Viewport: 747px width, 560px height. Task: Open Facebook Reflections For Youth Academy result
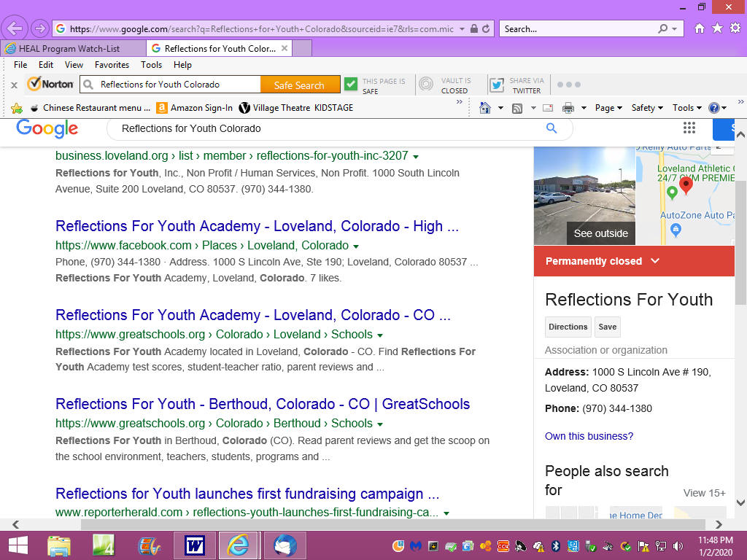pos(257,226)
